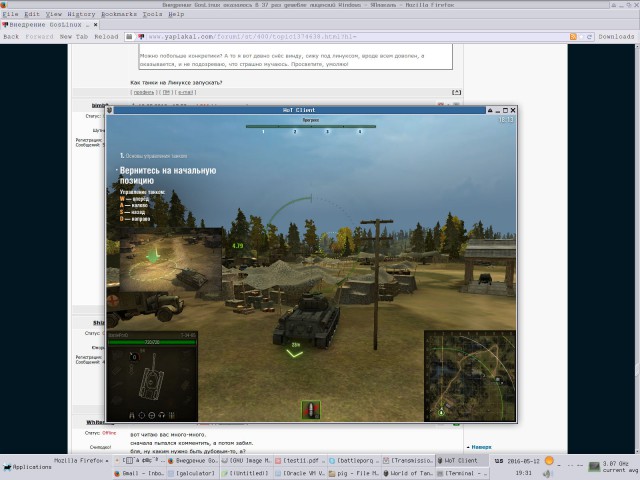The image size is (640, 480).
Task: Open the History menu
Action: pos(81,14)
